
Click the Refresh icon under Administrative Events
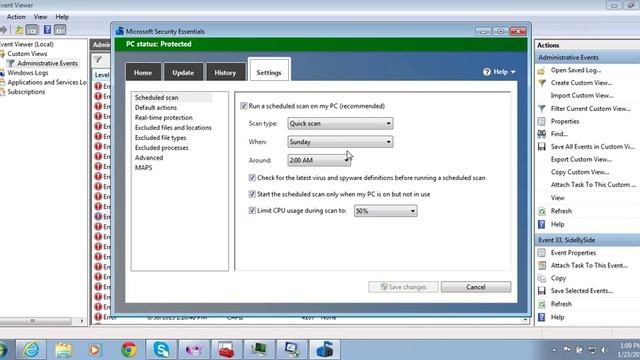tap(542, 211)
